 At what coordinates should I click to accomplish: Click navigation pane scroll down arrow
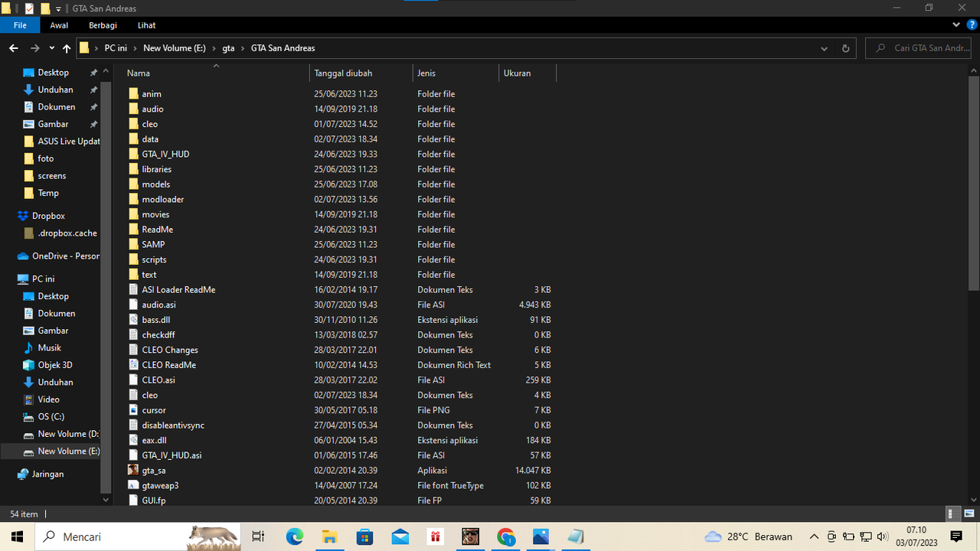click(x=106, y=500)
